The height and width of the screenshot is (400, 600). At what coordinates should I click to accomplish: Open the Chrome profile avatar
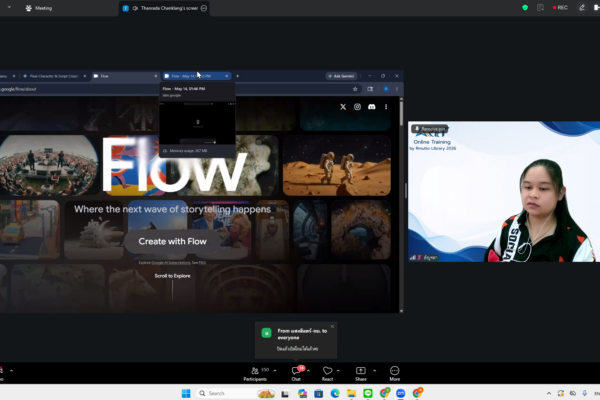(386, 89)
